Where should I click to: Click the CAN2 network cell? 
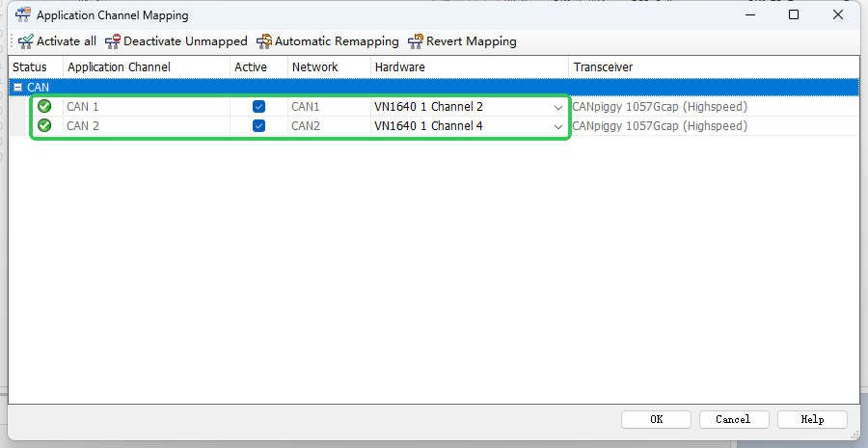point(330,125)
